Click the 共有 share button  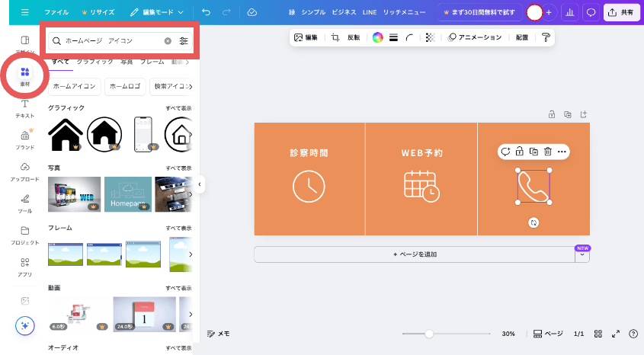click(x=622, y=13)
